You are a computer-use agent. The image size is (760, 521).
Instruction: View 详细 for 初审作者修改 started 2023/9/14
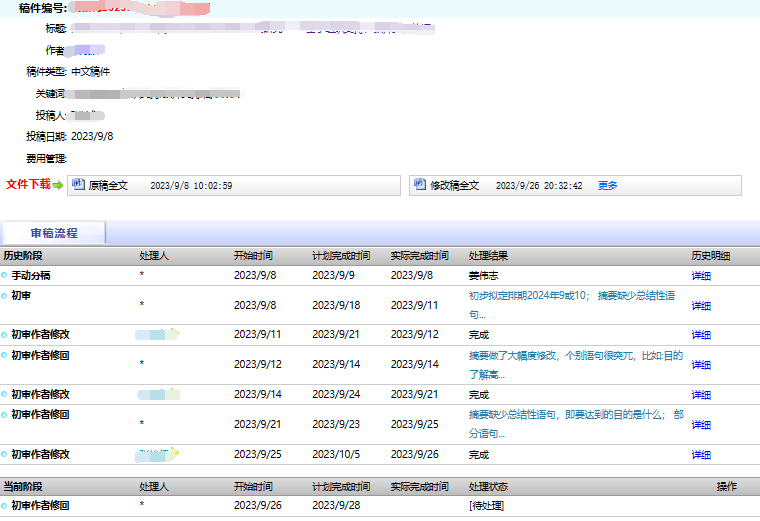tap(701, 395)
